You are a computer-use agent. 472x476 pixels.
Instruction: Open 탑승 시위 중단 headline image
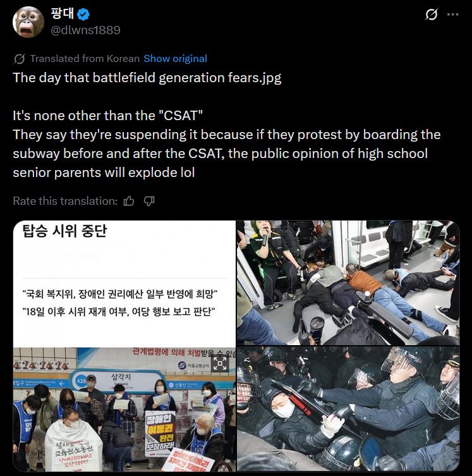(124, 284)
